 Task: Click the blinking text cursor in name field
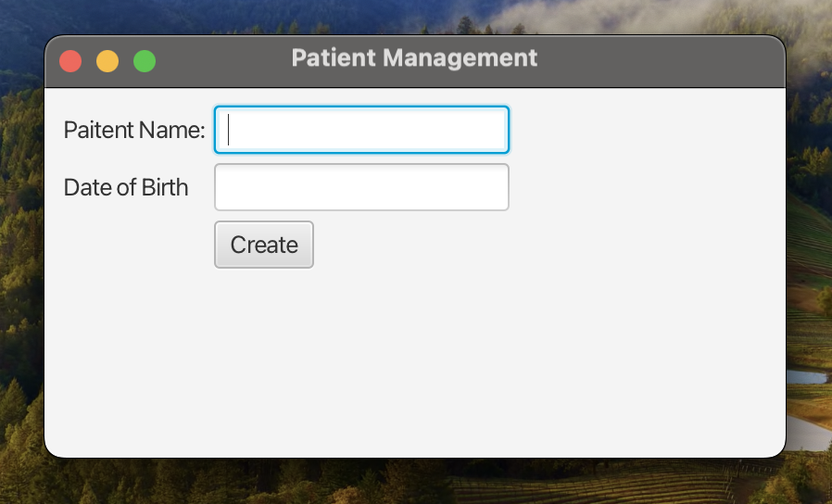229,130
